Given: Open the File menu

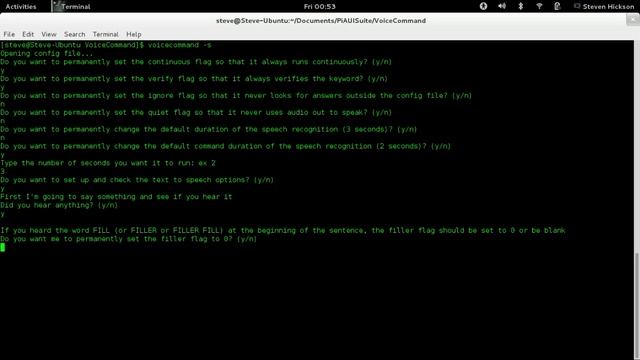Looking at the screenshot, I should 9,34.
